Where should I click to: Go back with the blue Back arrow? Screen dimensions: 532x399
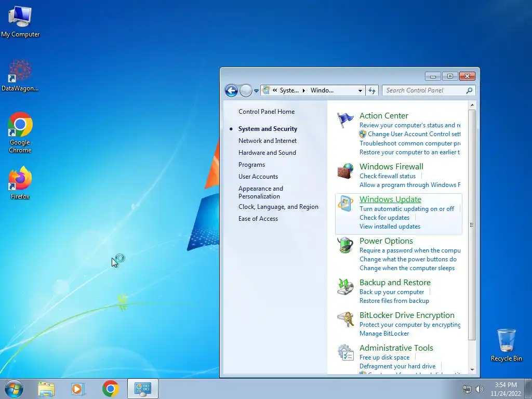pyautogui.click(x=231, y=90)
